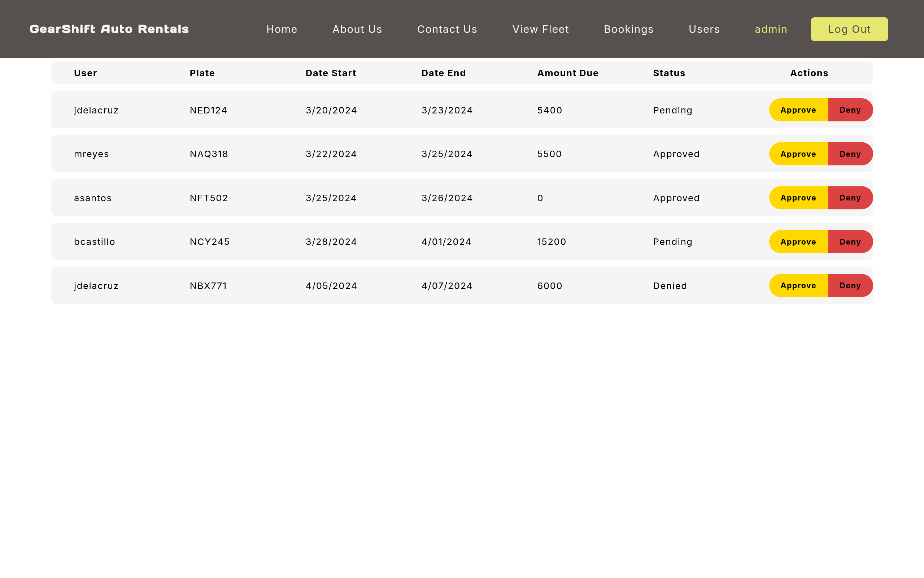924x578 pixels.
Task: Click the User column header
Action: point(86,73)
